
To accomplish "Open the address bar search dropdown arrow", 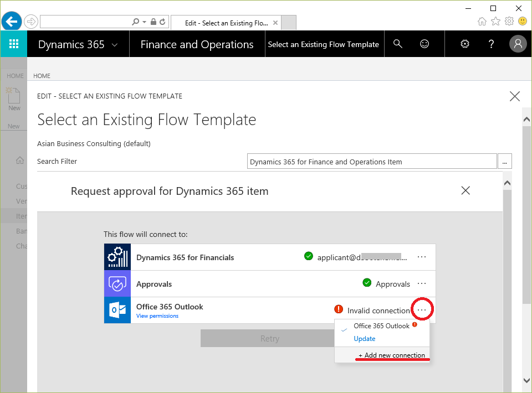I will [144, 22].
